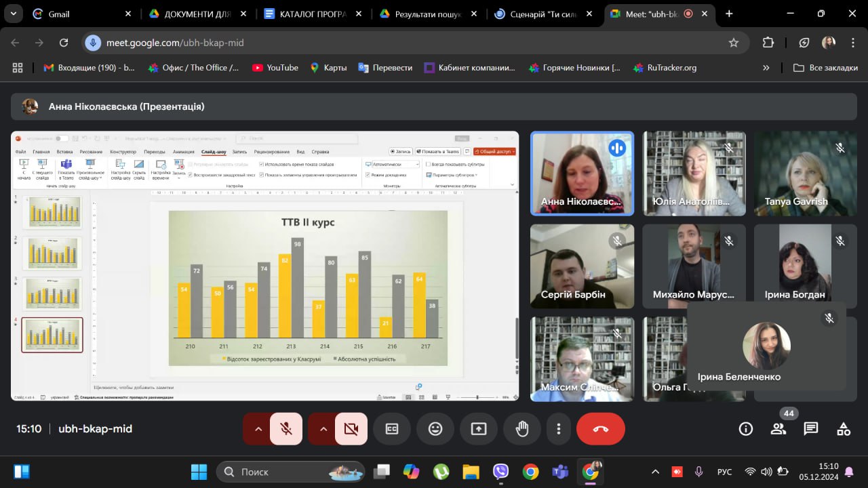Click 'Настройка времени' ribbon icon
The width and height of the screenshot is (868, 488).
click(x=160, y=169)
